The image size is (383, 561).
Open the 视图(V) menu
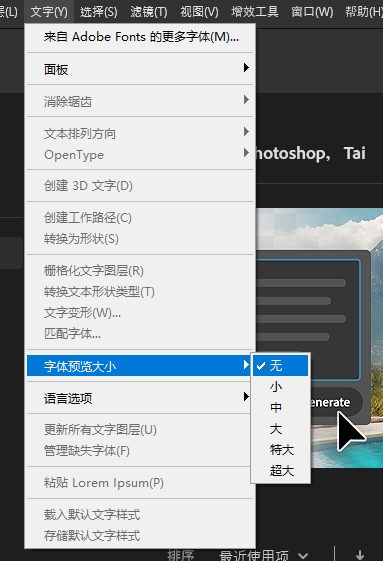point(199,12)
